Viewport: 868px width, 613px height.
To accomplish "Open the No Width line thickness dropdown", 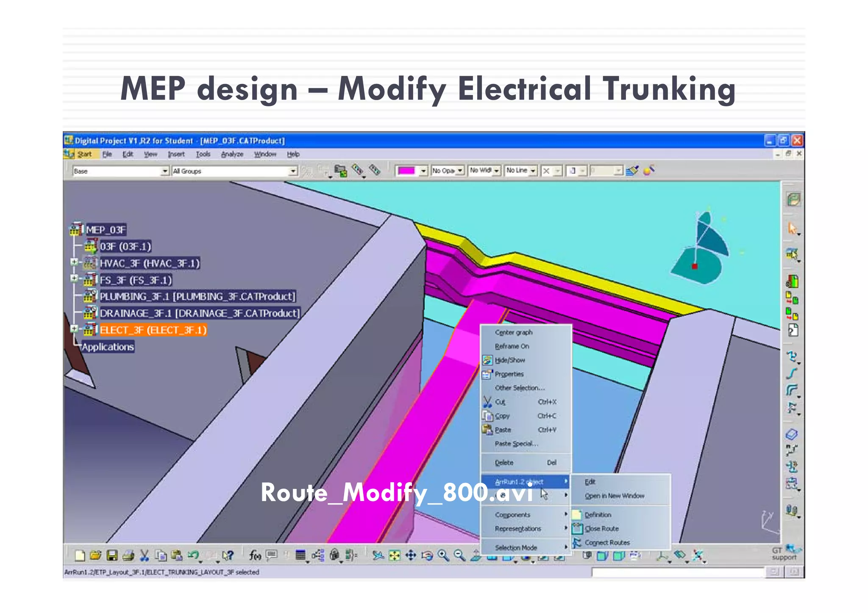I will click(497, 171).
